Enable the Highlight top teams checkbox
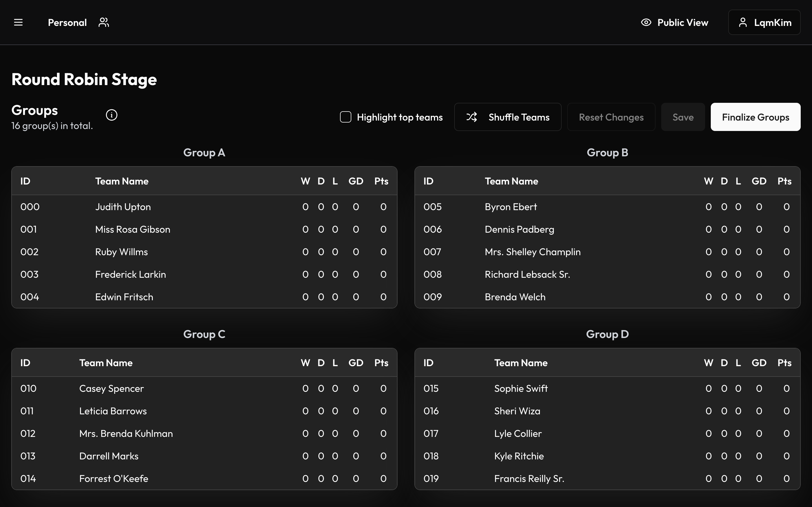Image resolution: width=812 pixels, height=507 pixels. 346,117
